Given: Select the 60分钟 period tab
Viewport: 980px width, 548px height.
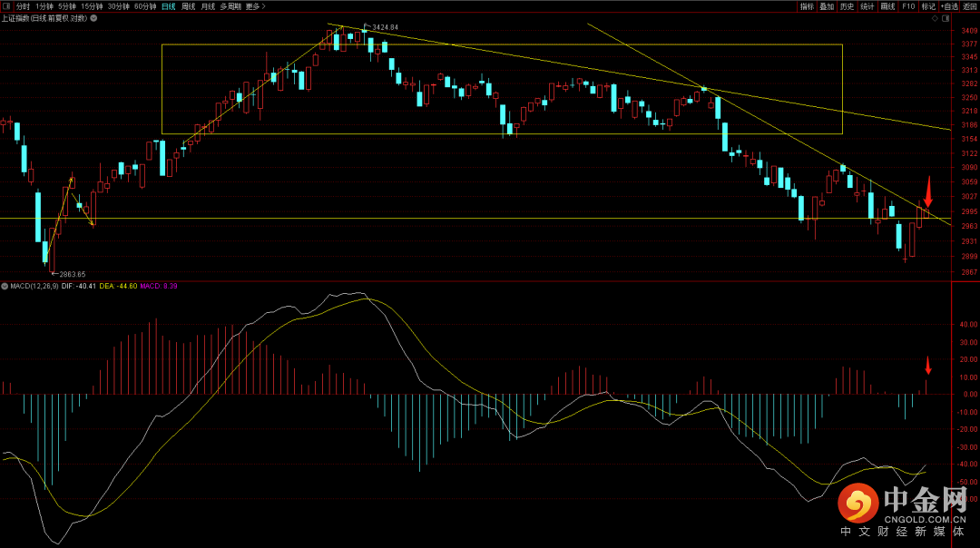Looking at the screenshot, I should 145,6.
